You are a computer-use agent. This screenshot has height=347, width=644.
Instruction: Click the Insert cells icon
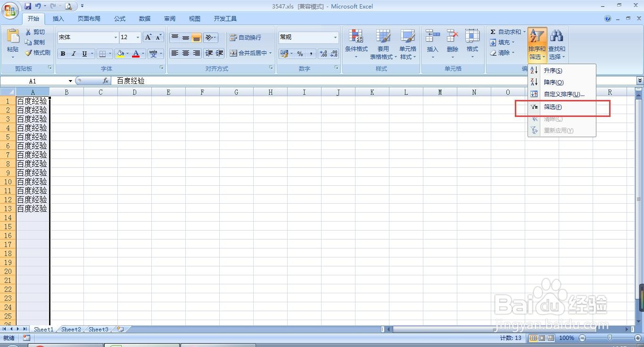[x=432, y=36]
